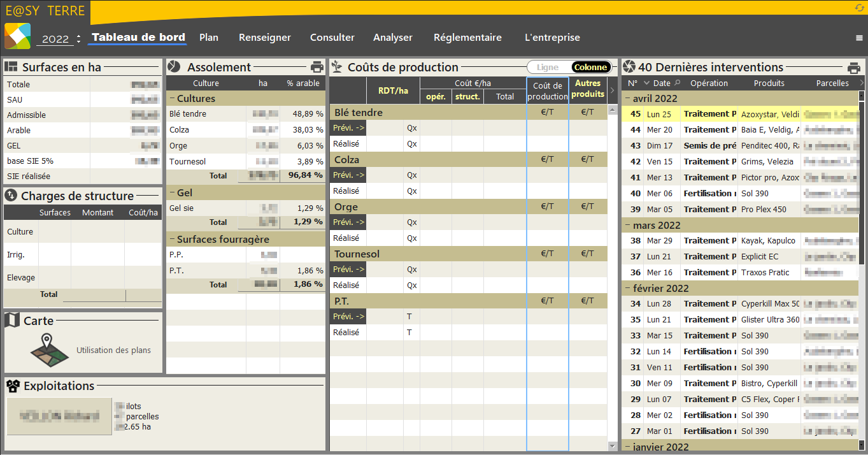Change the year 2022 with the stepper arrows
This screenshot has width=868, height=455.
pos(78,39)
